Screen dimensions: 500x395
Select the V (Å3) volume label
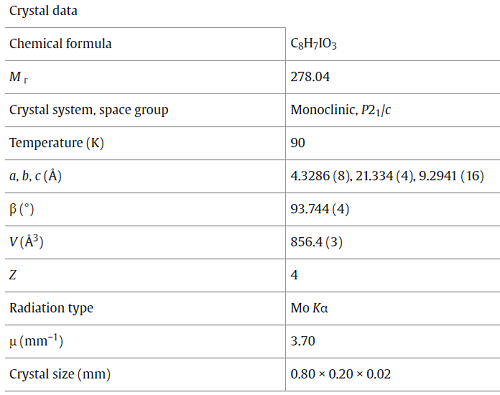[26, 241]
